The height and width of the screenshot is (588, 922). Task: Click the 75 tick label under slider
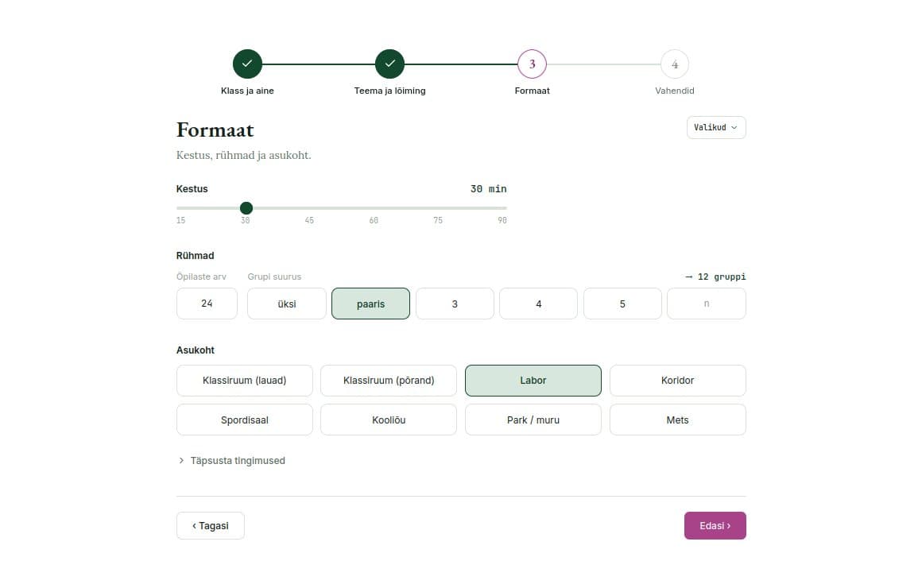tap(438, 221)
